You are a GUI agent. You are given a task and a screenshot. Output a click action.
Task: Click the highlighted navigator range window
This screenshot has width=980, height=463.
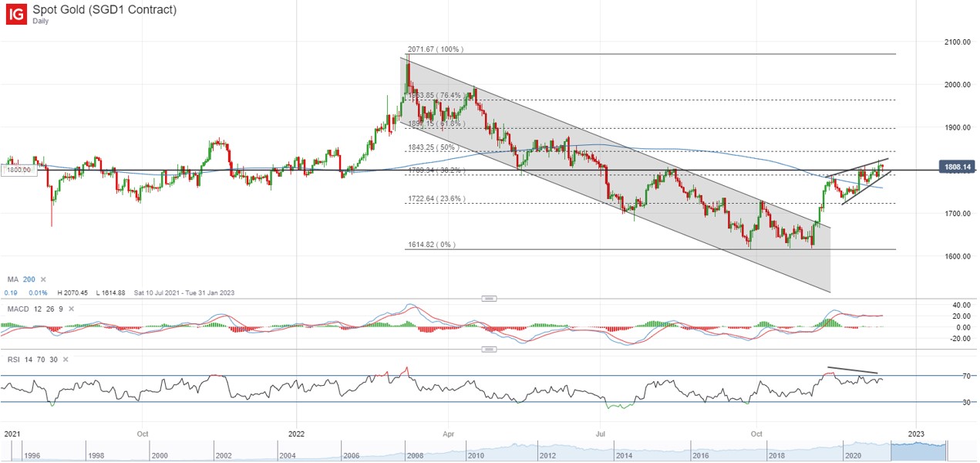pos(918,451)
